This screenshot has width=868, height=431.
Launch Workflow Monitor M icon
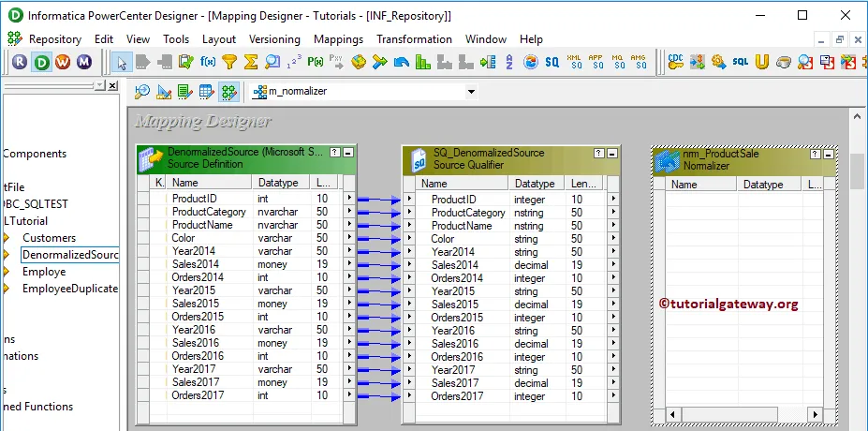coord(84,63)
